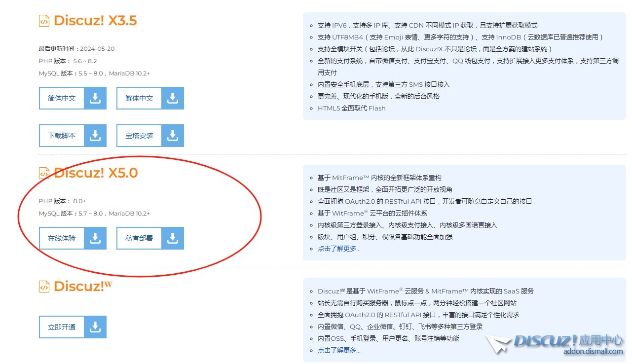Viewport: 632px width, 364px height.
Task: Click the 基于 MitFrame 内核 feature bullet
Action: coord(379,178)
